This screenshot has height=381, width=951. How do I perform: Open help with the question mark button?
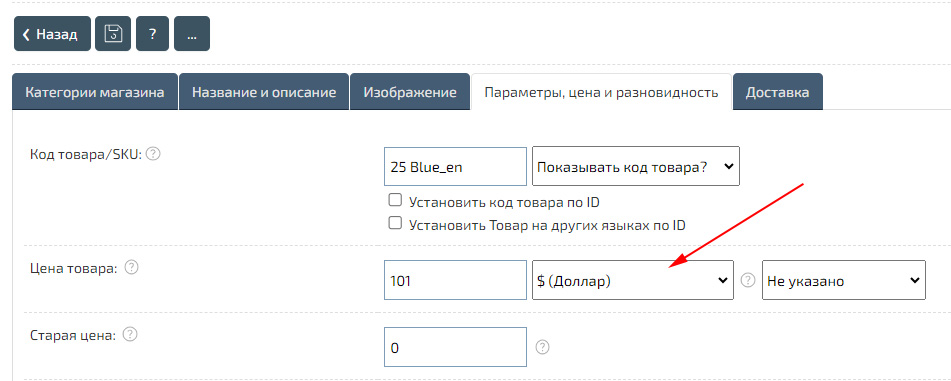153,33
